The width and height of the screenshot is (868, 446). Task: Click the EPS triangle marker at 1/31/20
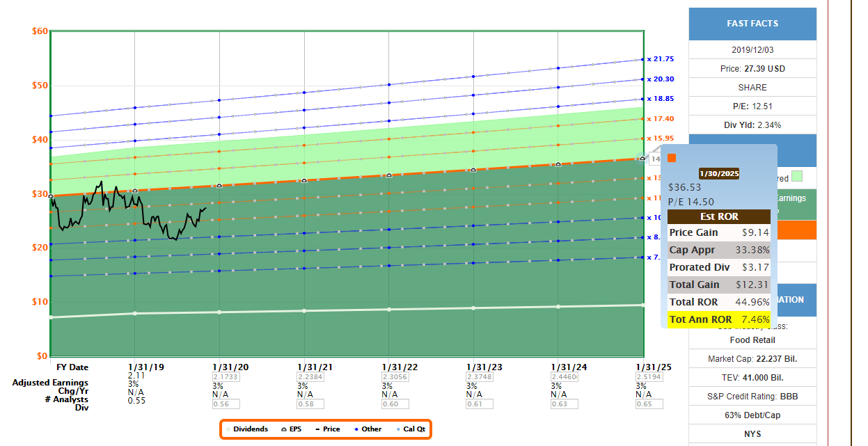point(220,186)
